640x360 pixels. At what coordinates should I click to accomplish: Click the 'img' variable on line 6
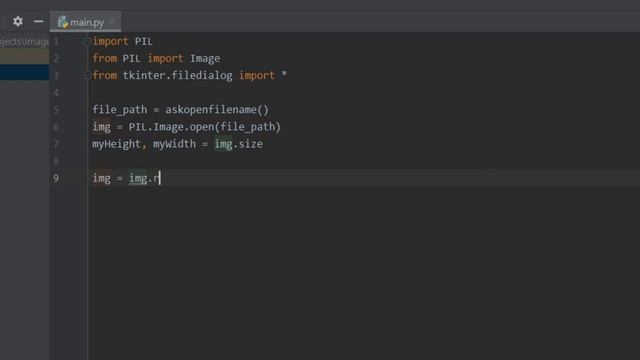[101, 127]
